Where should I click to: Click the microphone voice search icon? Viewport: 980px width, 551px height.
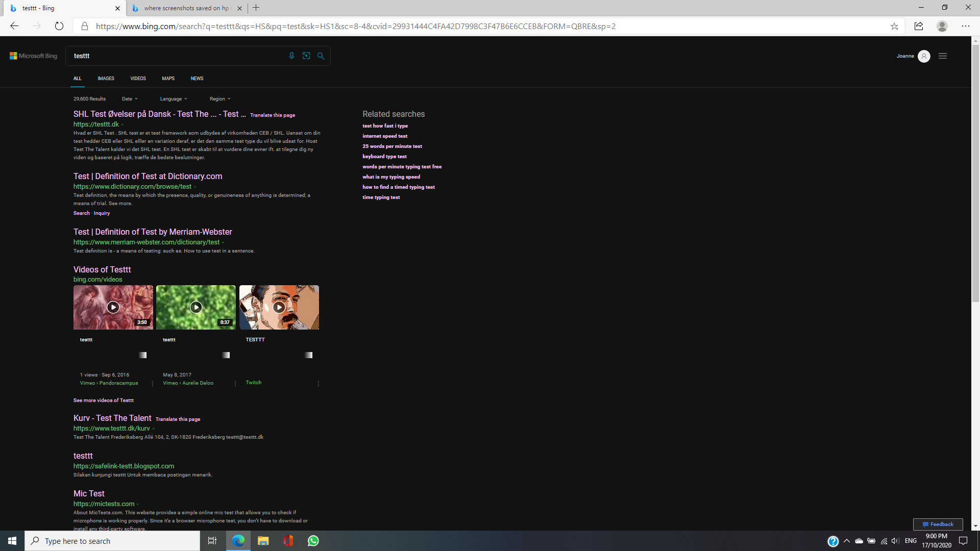[x=291, y=56]
